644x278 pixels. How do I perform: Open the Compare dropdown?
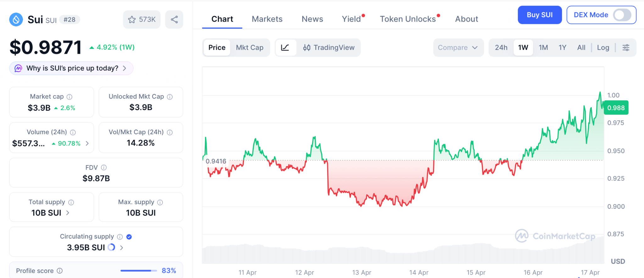tap(458, 48)
